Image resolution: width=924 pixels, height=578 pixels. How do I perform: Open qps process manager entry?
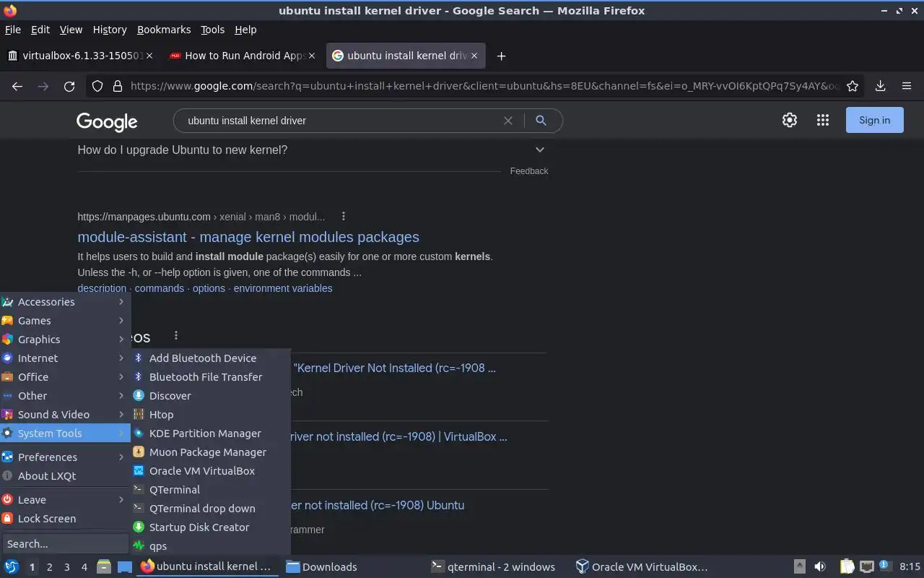coord(210,546)
